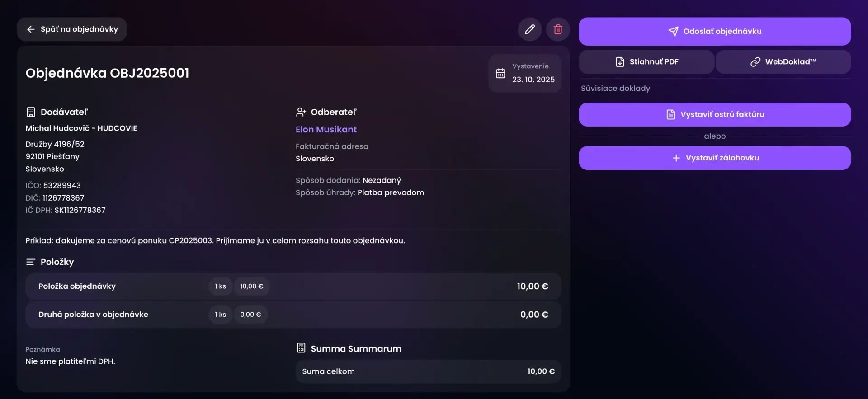Click the pencil edit order icon

[x=529, y=29]
